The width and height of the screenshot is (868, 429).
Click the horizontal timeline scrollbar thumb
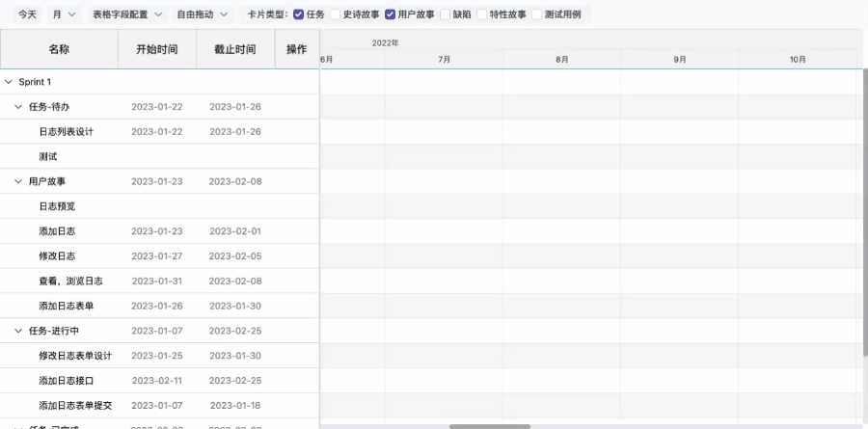click(489, 425)
